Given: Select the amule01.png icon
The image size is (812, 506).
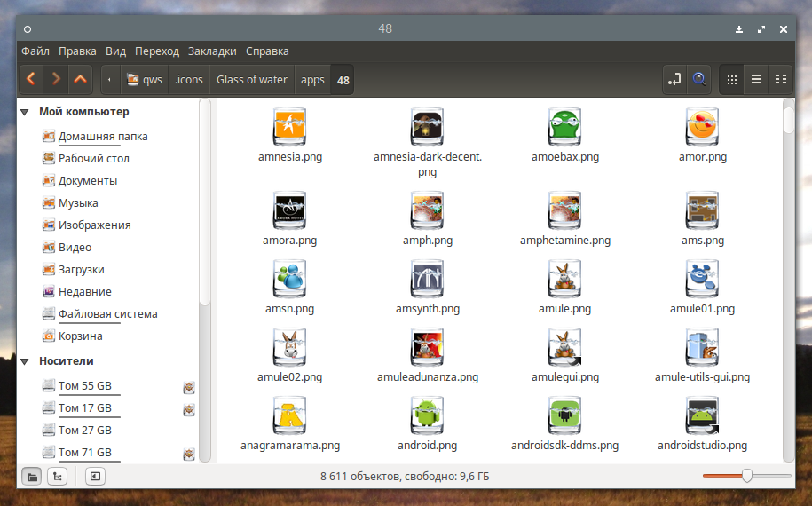Looking at the screenshot, I should 702,279.
